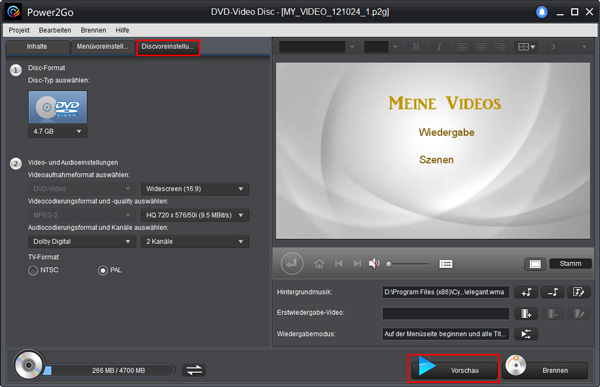Align menu text left
This screenshot has height=387, width=600.
[x=462, y=47]
